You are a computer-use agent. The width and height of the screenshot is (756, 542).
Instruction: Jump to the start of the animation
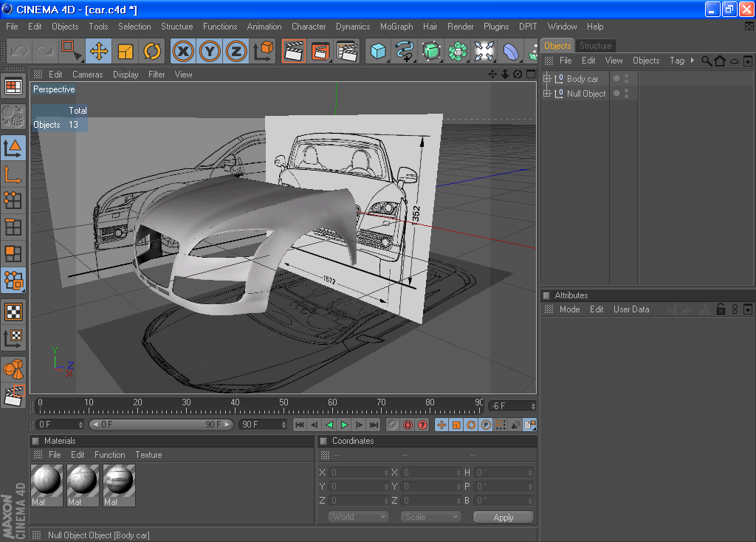click(x=300, y=425)
